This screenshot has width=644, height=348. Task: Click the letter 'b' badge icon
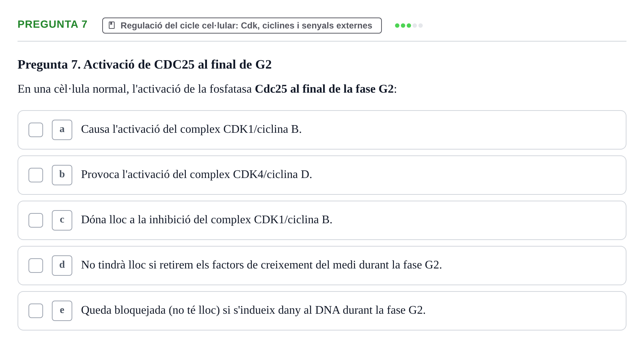click(62, 175)
